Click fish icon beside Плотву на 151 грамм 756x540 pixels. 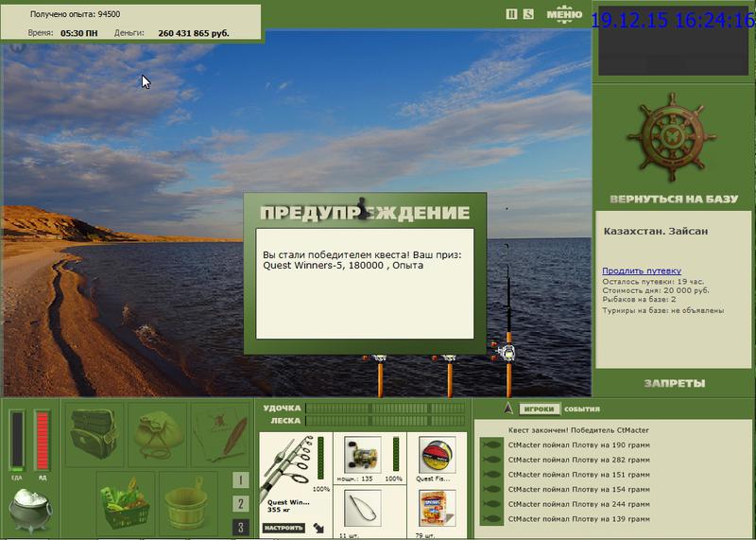click(491, 475)
